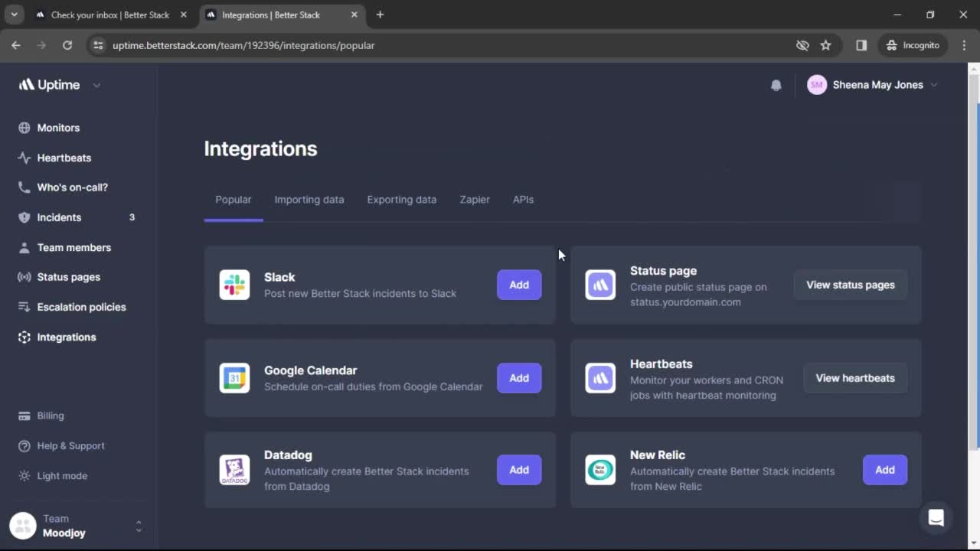Click the page vertical scrollbar
This screenshot has width=980, height=551.
pos(974,260)
